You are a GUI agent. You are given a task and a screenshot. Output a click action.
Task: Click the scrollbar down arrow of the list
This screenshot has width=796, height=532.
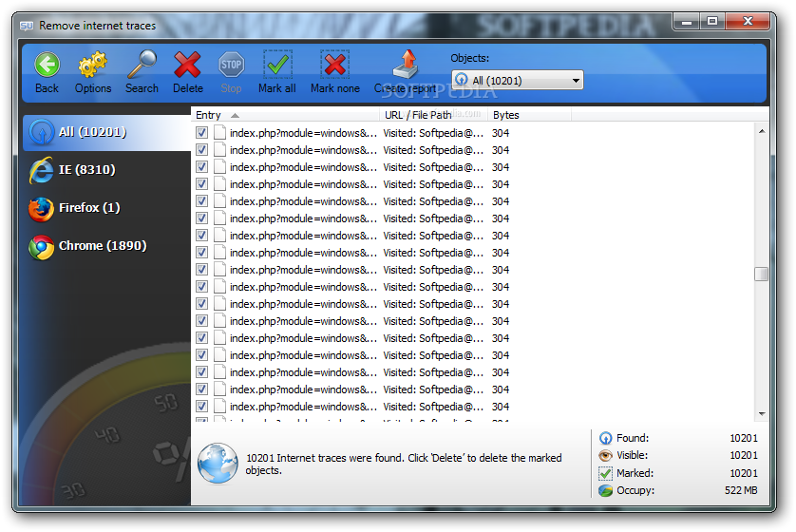pyautogui.click(x=762, y=413)
